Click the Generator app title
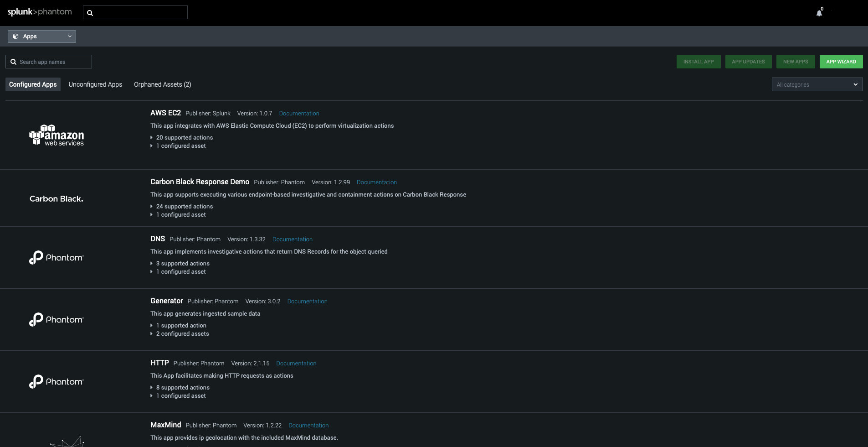Screen dimensions: 868x447 click(167, 301)
